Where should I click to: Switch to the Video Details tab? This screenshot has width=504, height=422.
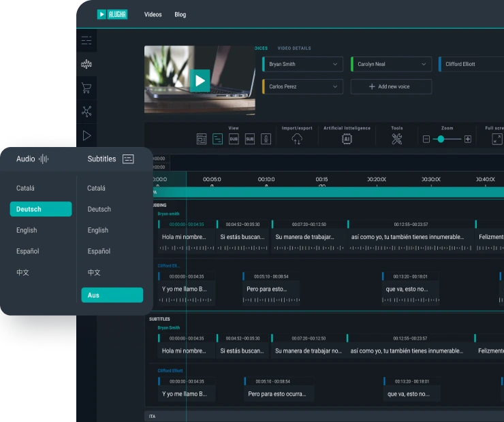294,48
